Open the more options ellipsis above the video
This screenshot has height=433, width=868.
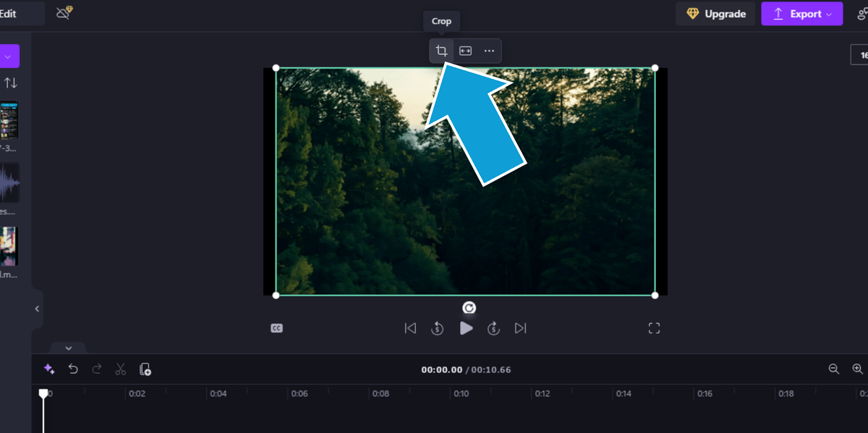pyautogui.click(x=489, y=51)
